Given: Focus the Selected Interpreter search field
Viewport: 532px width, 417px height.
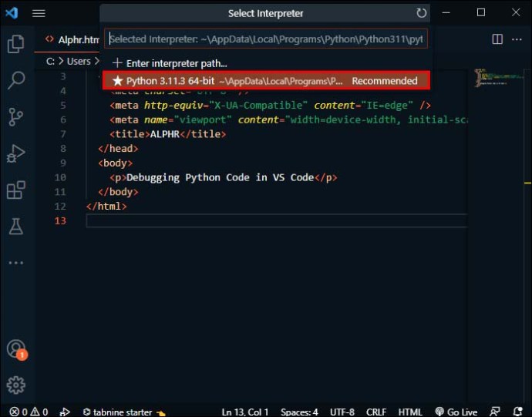Looking at the screenshot, I should click(266, 39).
